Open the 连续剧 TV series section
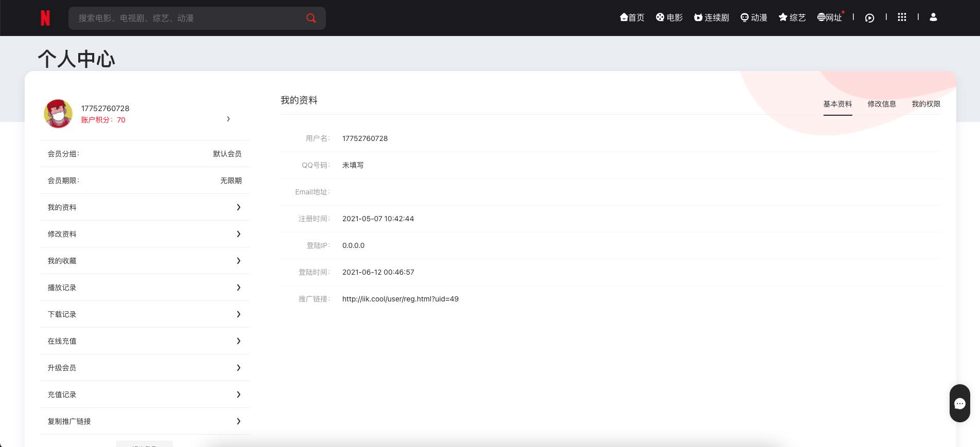Image resolution: width=980 pixels, height=447 pixels. pos(711,17)
